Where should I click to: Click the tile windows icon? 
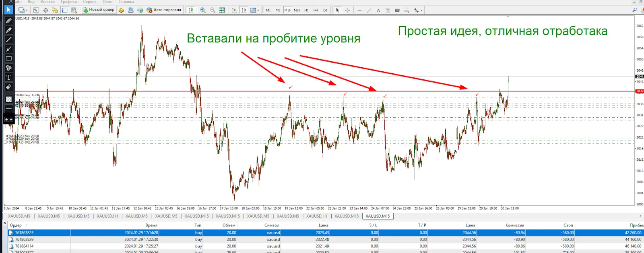[x=222, y=10]
